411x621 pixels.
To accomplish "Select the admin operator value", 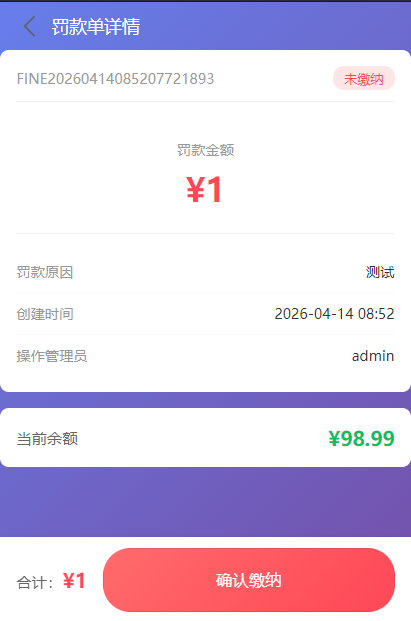I will pos(373,356).
